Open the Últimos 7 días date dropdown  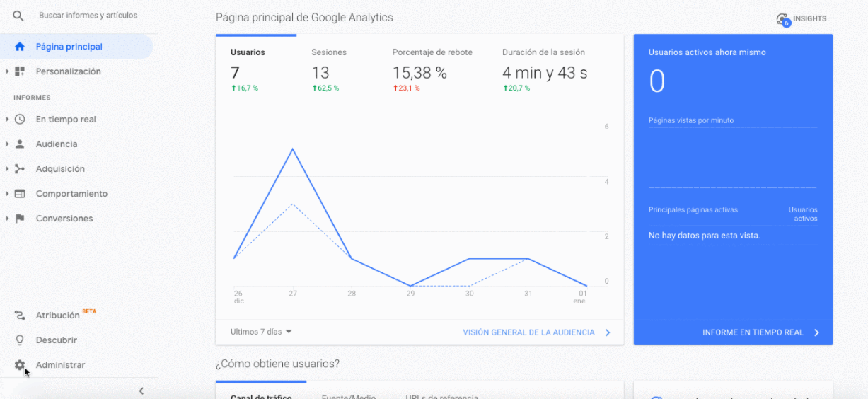(261, 332)
